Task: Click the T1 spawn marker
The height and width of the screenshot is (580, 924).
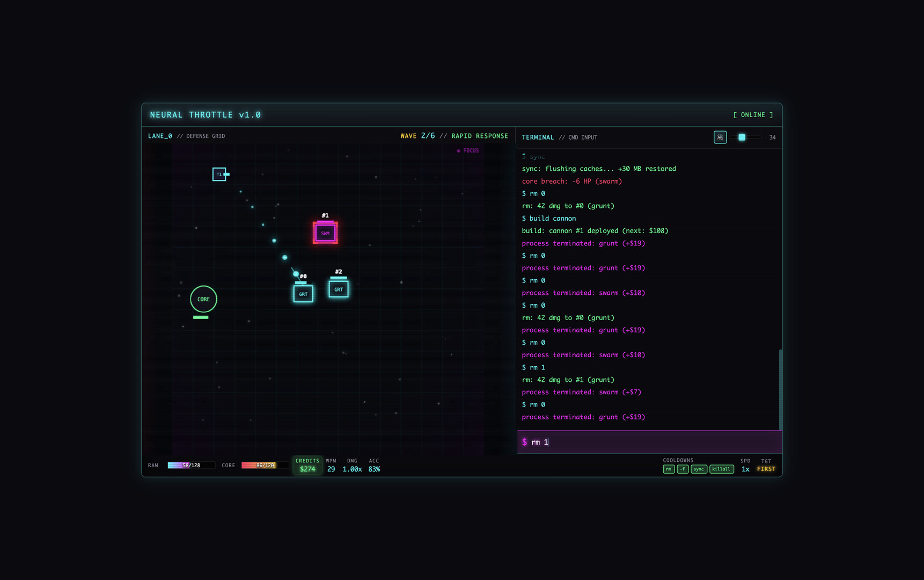Action: [x=220, y=174]
